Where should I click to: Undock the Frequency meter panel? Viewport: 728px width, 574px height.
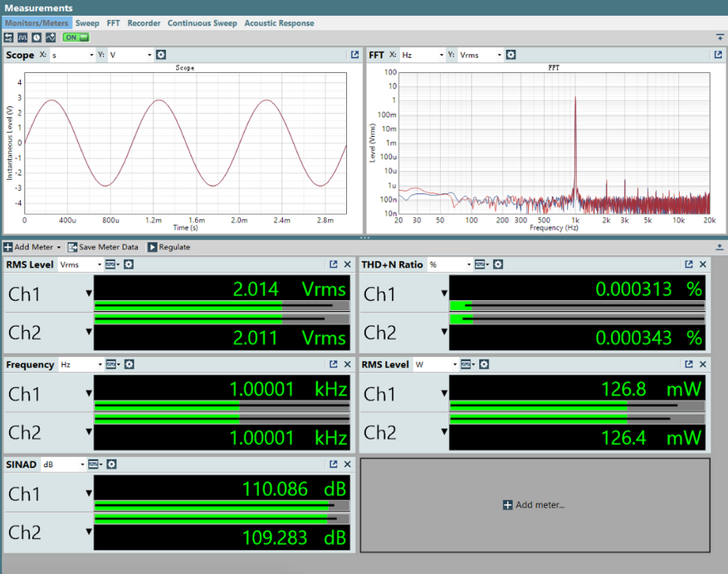(x=333, y=364)
